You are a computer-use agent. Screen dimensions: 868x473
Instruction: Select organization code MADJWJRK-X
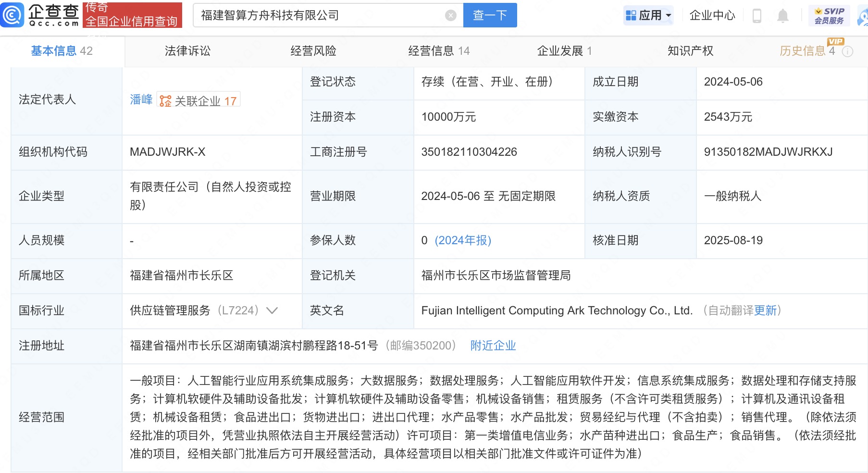[168, 152]
